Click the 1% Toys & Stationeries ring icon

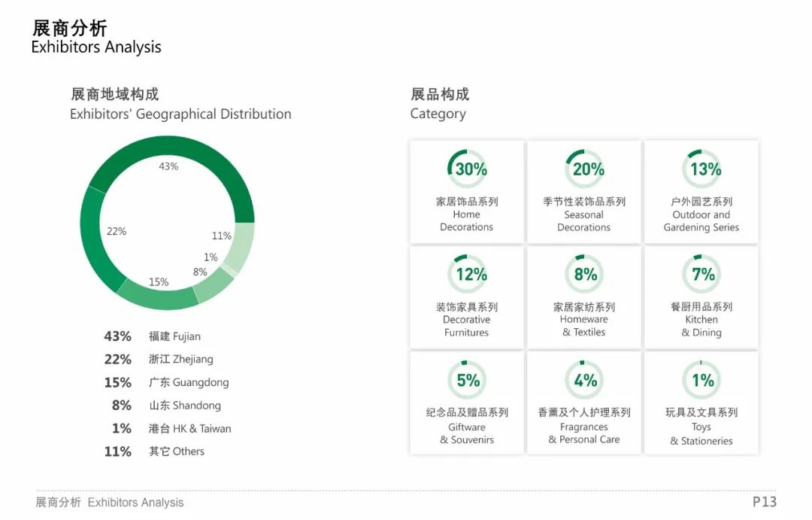tap(701, 380)
